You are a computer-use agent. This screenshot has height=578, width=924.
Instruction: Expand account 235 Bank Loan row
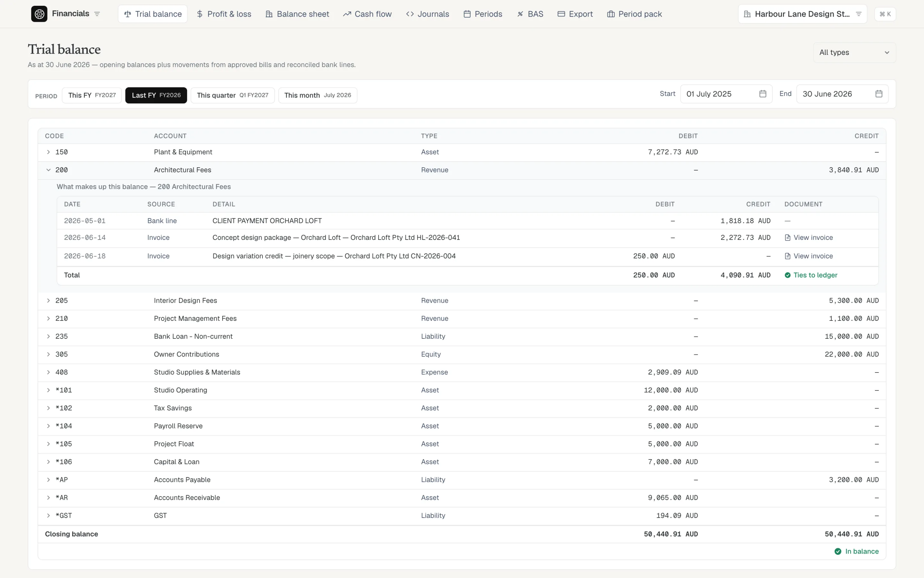pos(48,337)
